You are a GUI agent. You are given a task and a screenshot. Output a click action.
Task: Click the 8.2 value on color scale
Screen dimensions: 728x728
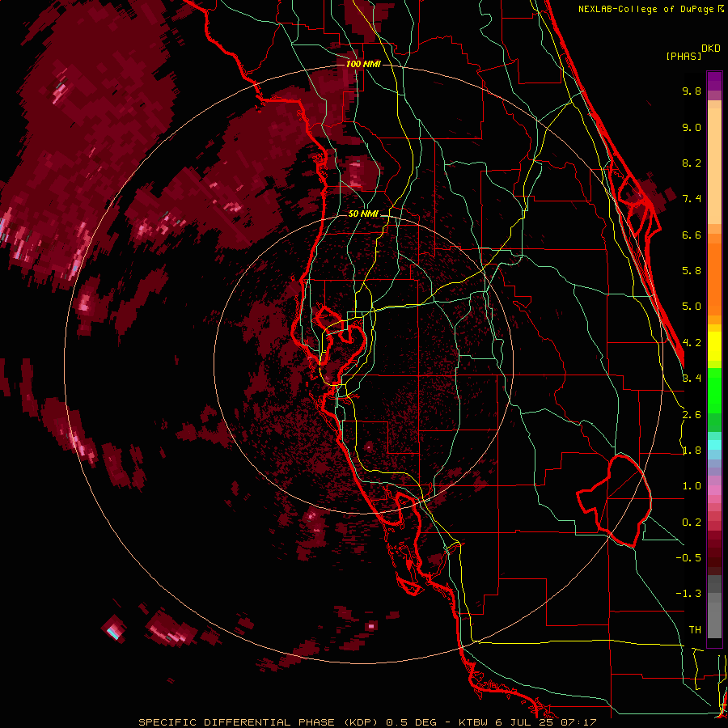click(692, 163)
